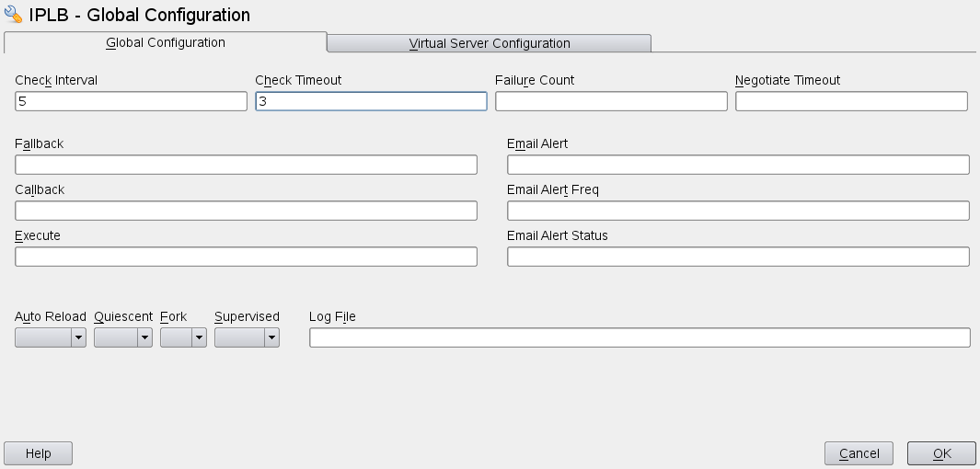Focus the Fallback text field
980x469 pixels.
[x=246, y=165]
